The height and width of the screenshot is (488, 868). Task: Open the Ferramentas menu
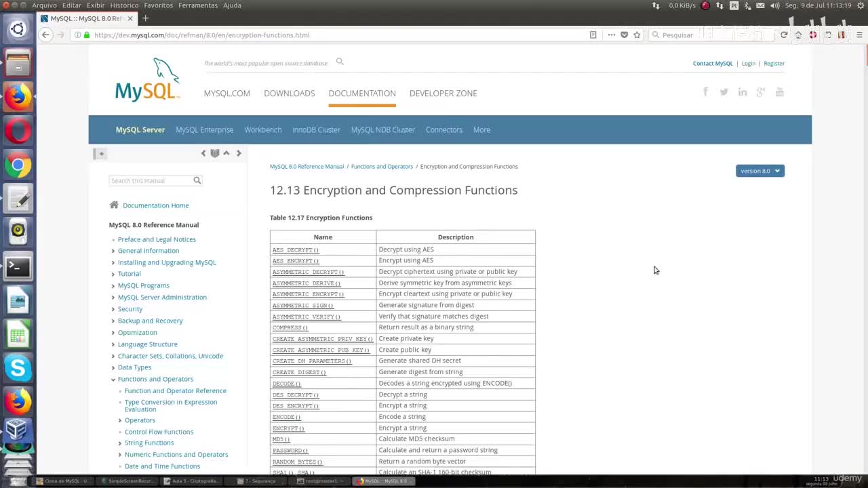click(198, 5)
